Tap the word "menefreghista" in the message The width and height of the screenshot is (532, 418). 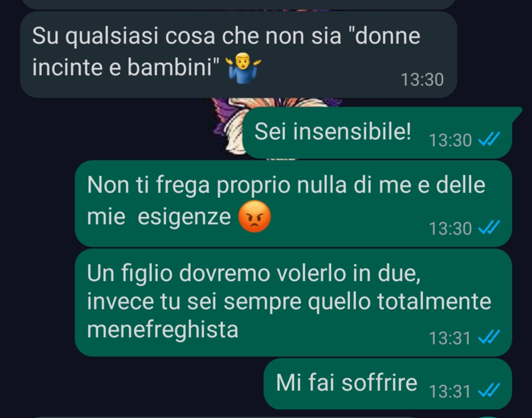tap(163, 329)
